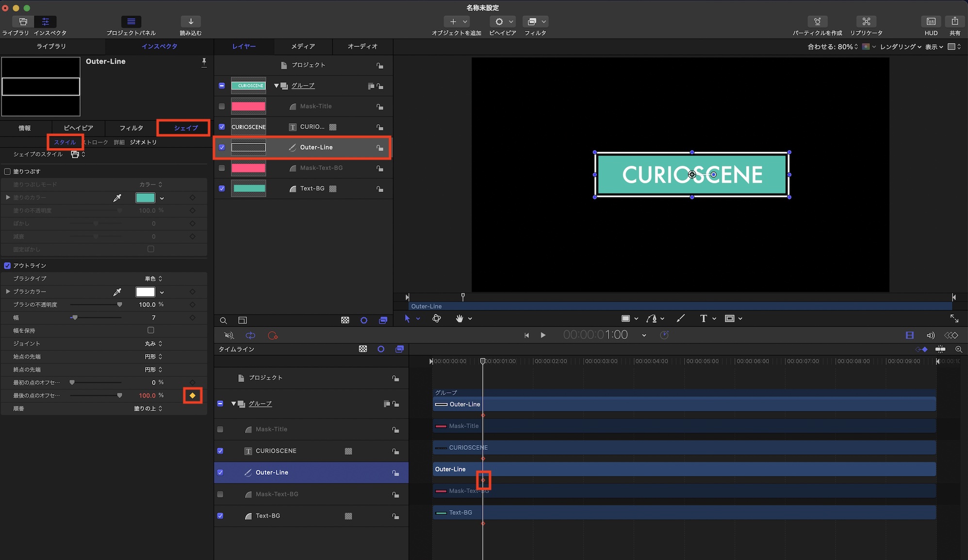Click the white brush color swatch
This screenshot has width=968, height=560.
click(145, 292)
